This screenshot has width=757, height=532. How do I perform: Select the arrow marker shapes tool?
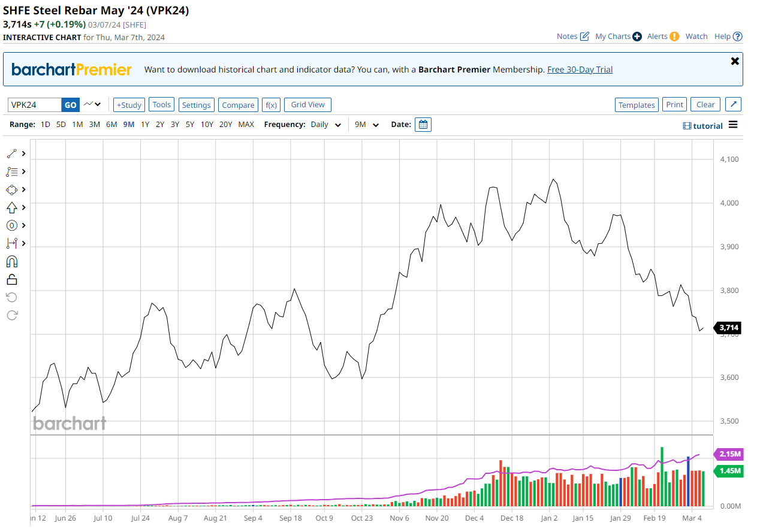[12, 208]
